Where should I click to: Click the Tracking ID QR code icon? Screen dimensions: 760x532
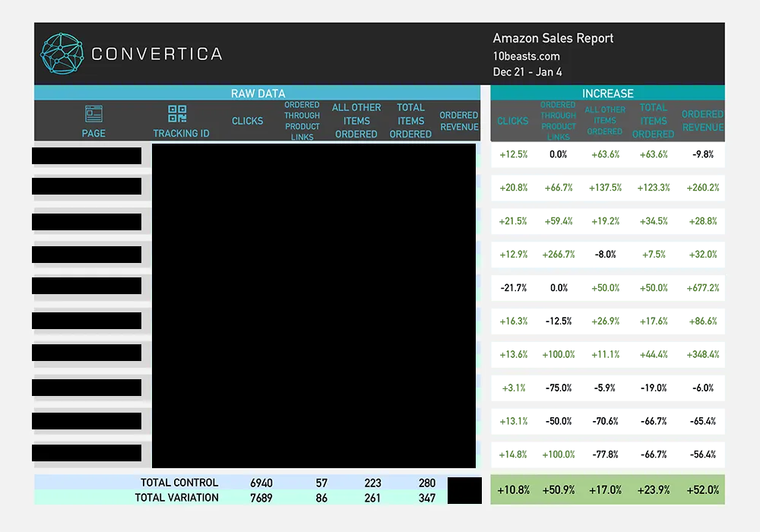(177, 114)
